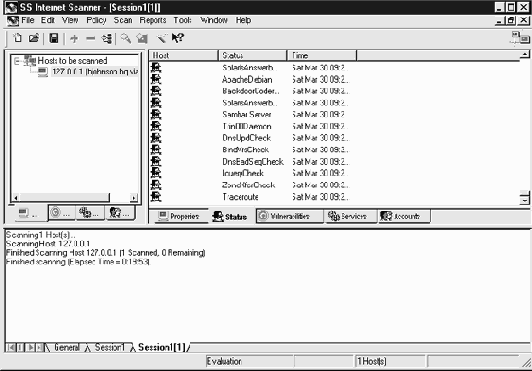
Task: Click the Time column header
Action: point(322,55)
